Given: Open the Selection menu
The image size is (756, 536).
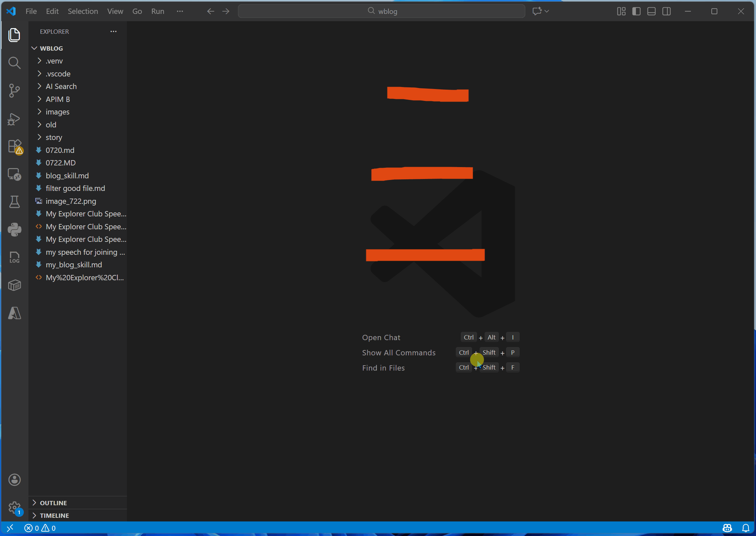Looking at the screenshot, I should pos(83,11).
